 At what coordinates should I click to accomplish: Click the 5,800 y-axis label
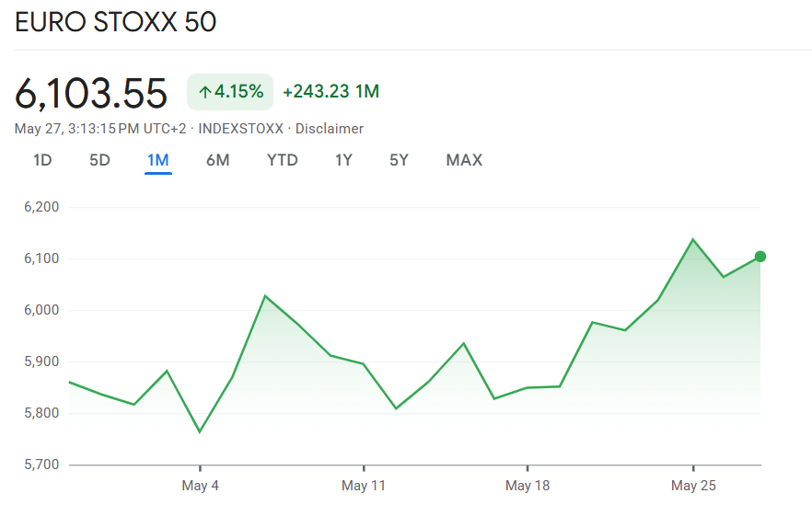(x=41, y=413)
